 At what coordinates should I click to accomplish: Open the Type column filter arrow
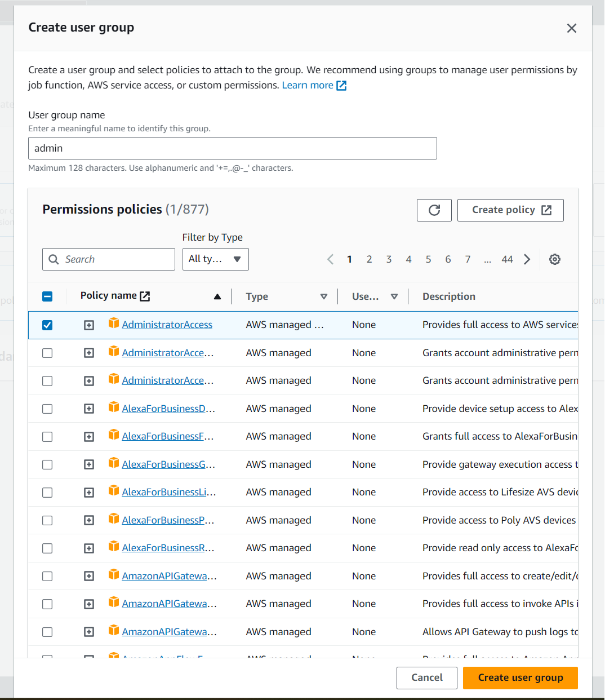pyautogui.click(x=324, y=296)
